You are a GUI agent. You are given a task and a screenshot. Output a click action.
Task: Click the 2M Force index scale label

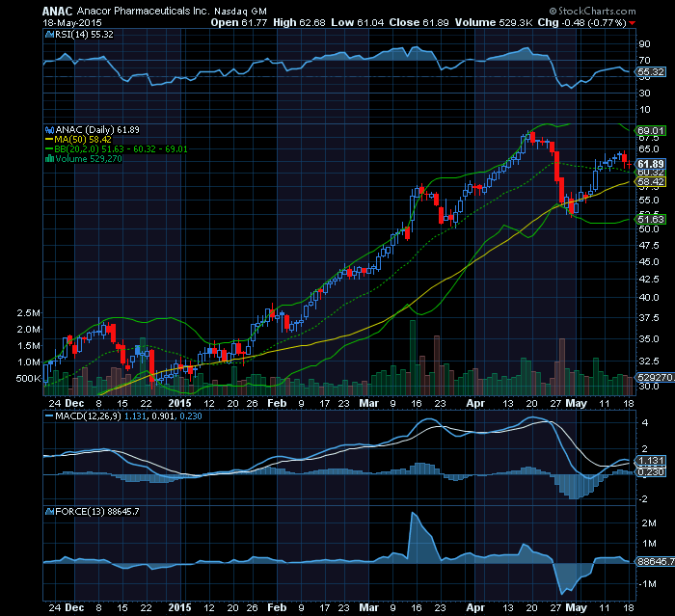pos(649,523)
